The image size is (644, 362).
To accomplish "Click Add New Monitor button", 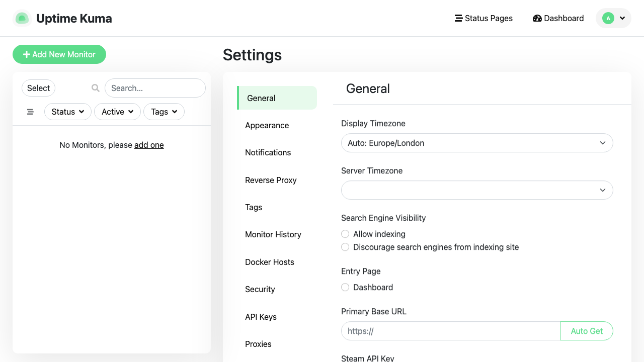I will pyautogui.click(x=59, y=54).
